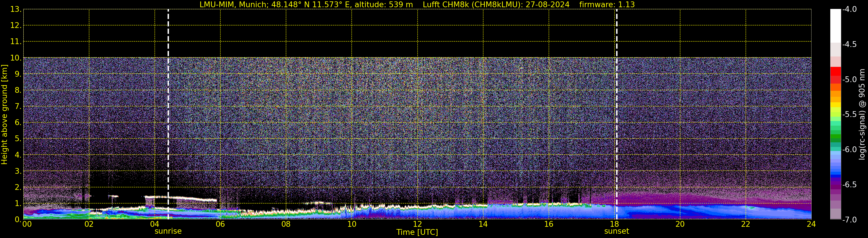Click the x-axis tick label '16'
Image resolution: width=868 pixels, height=238 pixels.
click(x=549, y=224)
